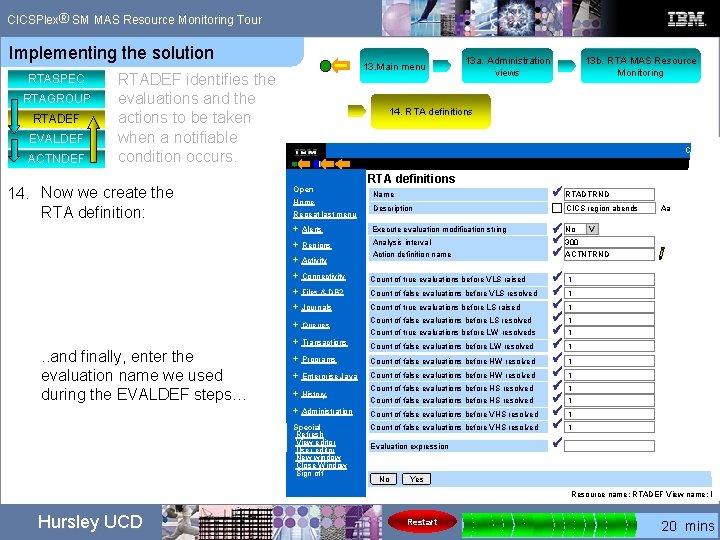Click the value field for true evaluations VLS raised
Image resolution: width=720 pixels, height=540 pixels.
609,279
